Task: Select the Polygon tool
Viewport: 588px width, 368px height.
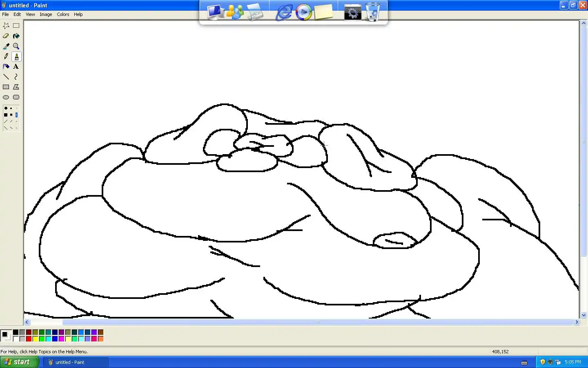Action: (16, 87)
